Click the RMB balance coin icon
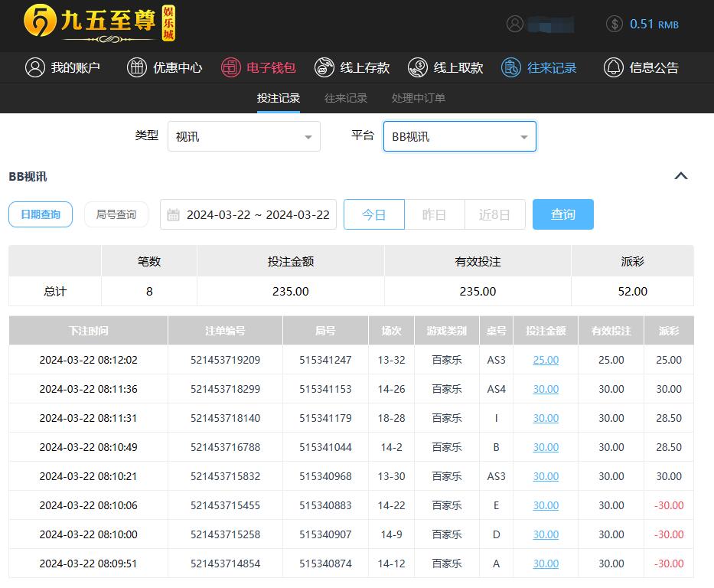 (614, 24)
